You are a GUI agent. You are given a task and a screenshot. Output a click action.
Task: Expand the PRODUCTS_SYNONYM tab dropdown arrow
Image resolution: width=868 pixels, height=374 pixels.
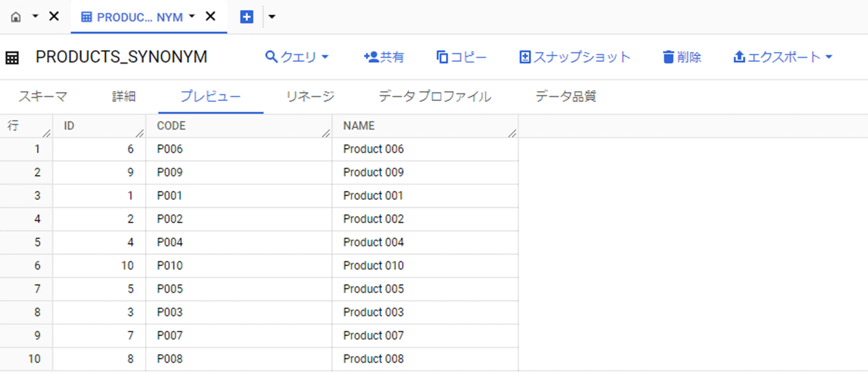point(192,17)
